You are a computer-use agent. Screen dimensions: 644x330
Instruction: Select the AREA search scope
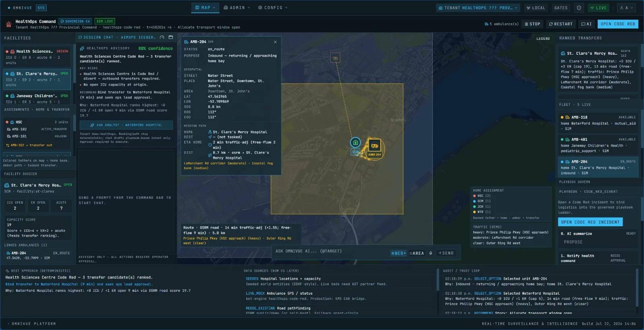(x=417, y=253)
